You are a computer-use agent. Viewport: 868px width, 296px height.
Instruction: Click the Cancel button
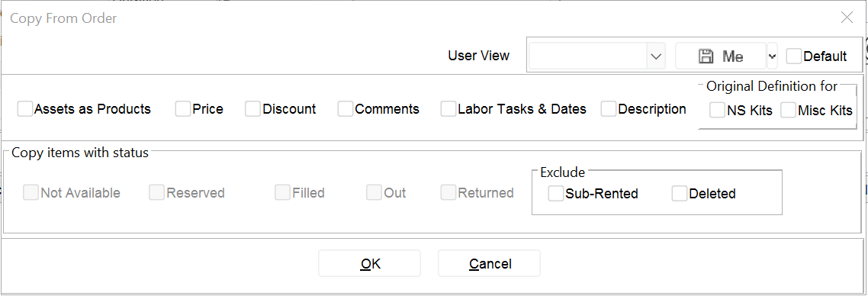[x=490, y=263]
